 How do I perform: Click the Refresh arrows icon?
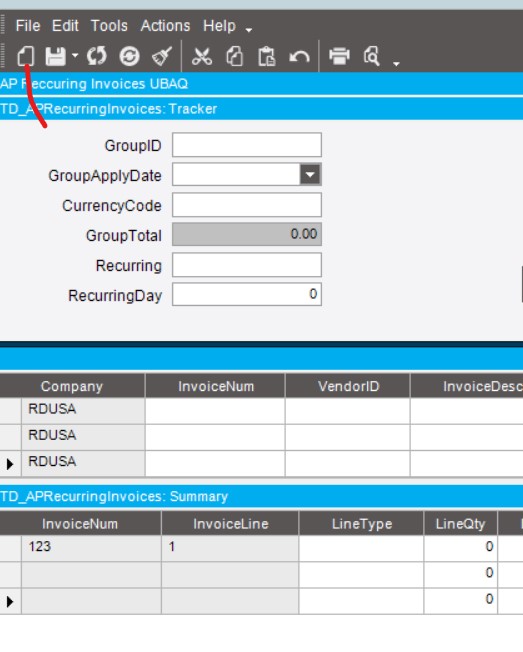tap(97, 56)
